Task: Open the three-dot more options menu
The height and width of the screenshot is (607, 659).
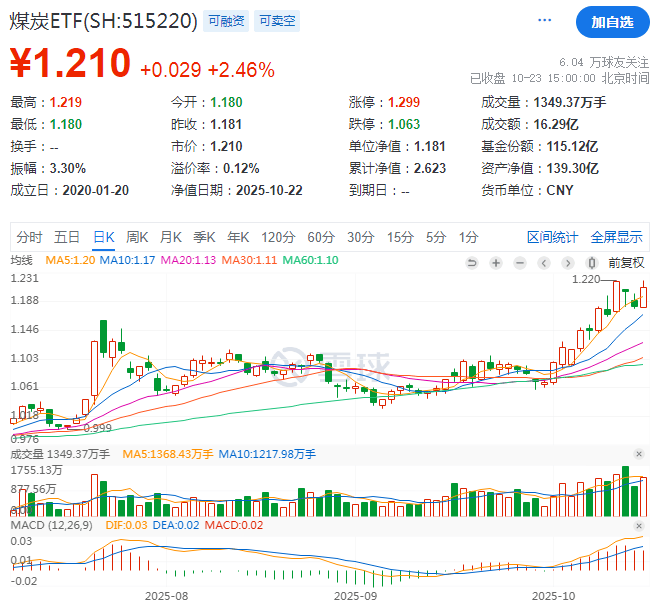Action: pyautogui.click(x=544, y=21)
